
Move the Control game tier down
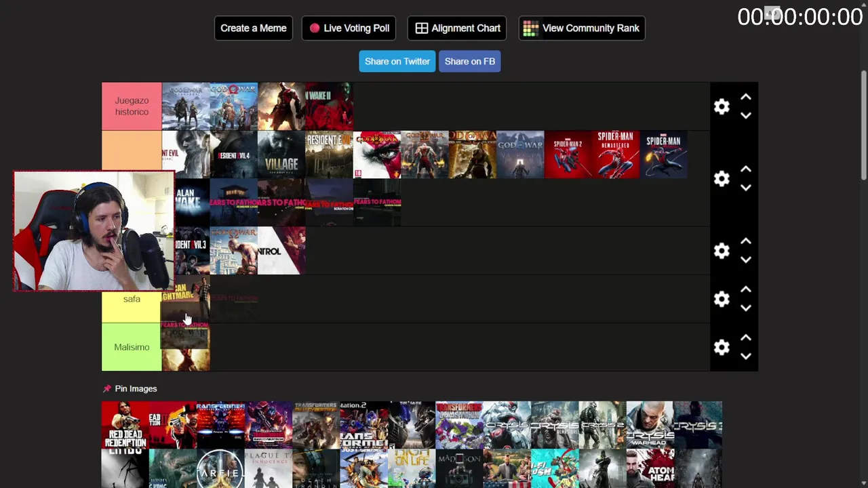(x=746, y=260)
